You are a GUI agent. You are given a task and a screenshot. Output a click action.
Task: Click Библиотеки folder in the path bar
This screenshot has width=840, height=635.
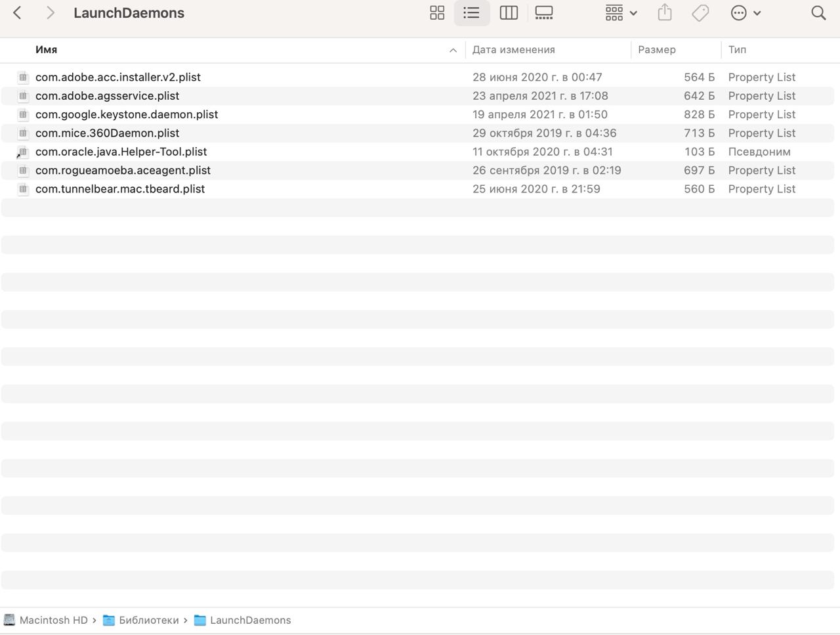pos(149,620)
